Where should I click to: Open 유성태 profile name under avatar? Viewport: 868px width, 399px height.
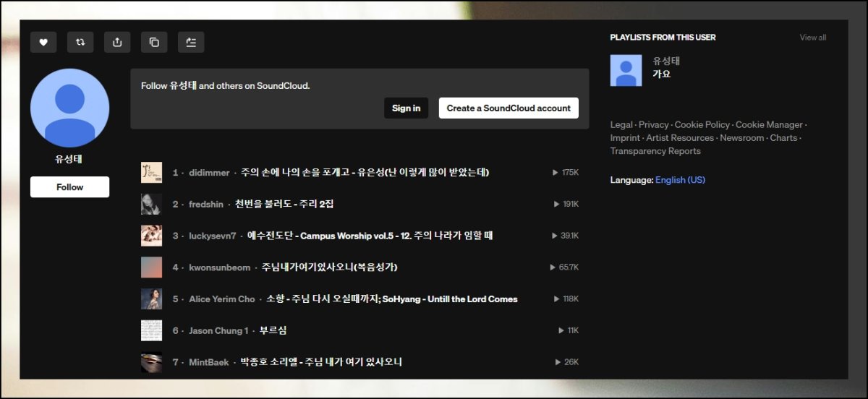[x=69, y=160]
